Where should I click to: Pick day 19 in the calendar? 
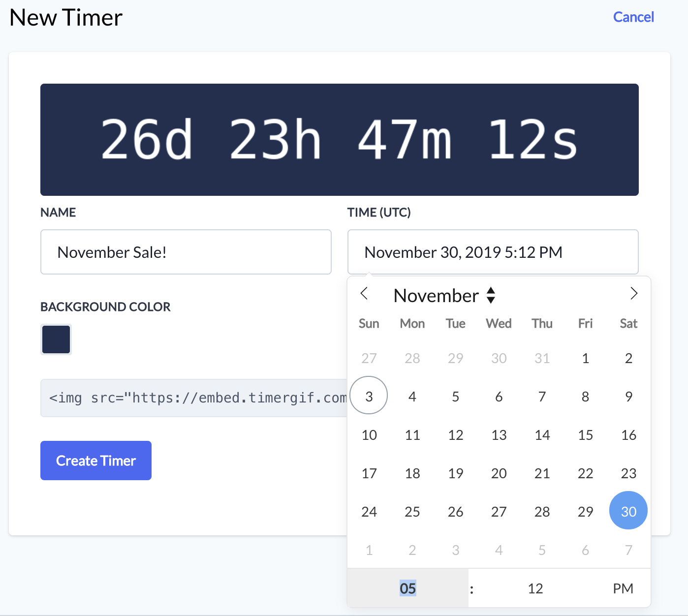click(x=456, y=473)
